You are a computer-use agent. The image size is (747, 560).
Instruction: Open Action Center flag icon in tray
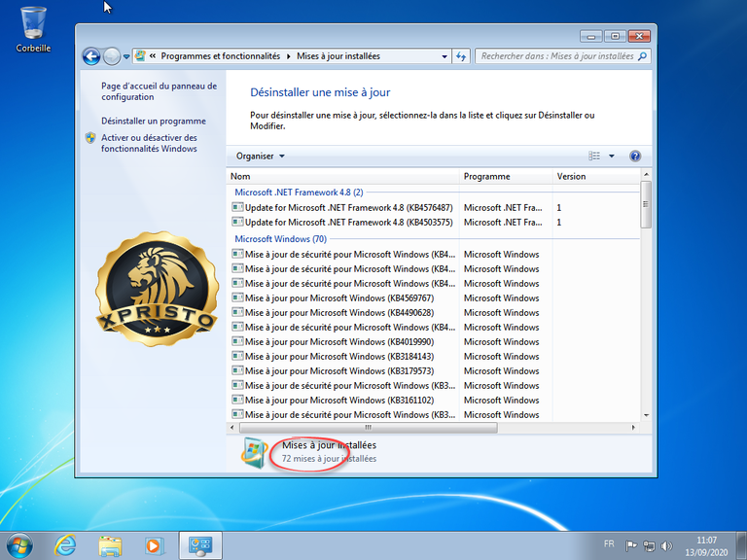[x=630, y=545]
